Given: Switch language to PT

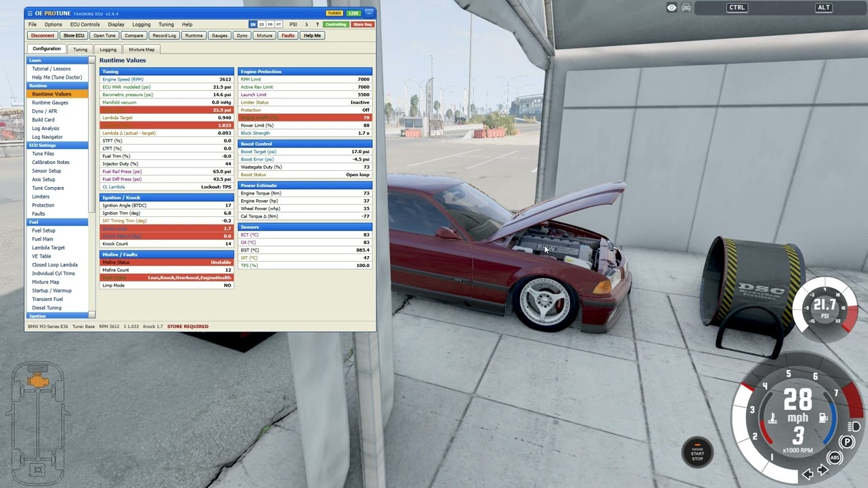Looking at the screenshot, I should (279, 24).
